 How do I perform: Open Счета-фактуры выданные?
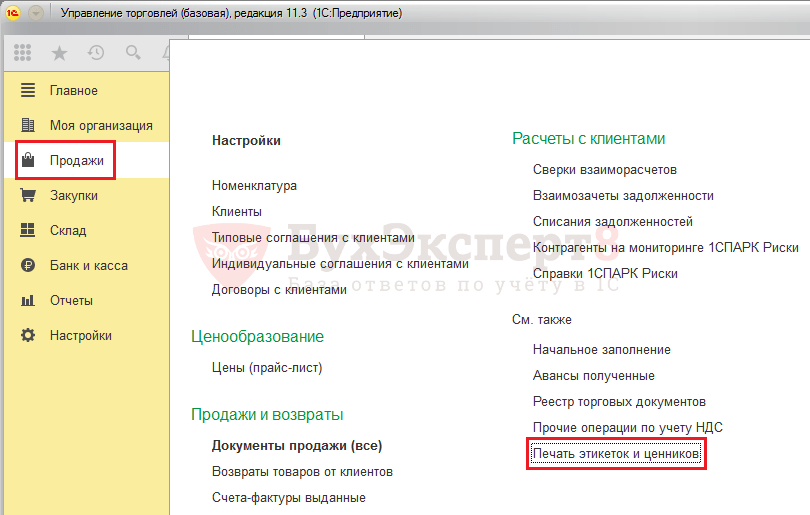click(289, 497)
